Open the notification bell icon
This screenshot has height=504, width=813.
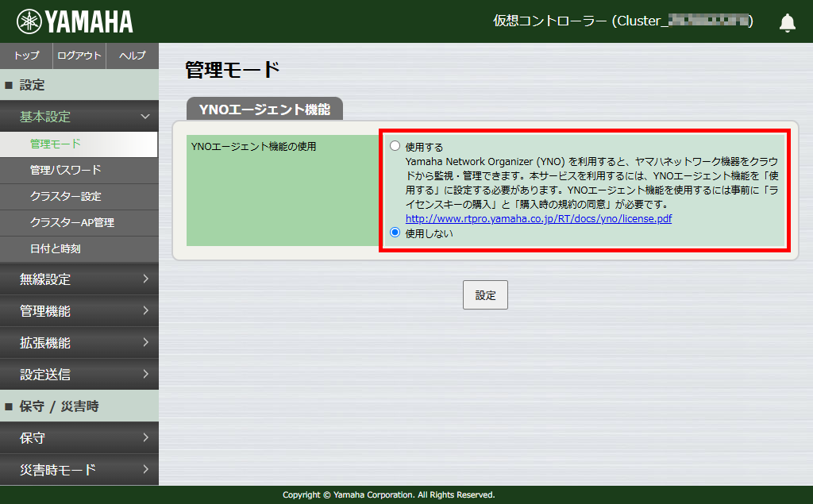click(x=787, y=22)
